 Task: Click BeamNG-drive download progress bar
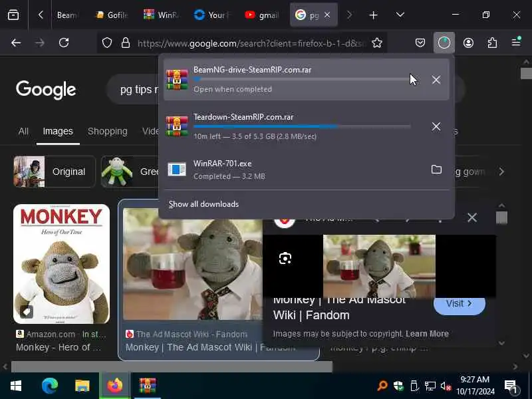pyautogui.click(x=302, y=79)
